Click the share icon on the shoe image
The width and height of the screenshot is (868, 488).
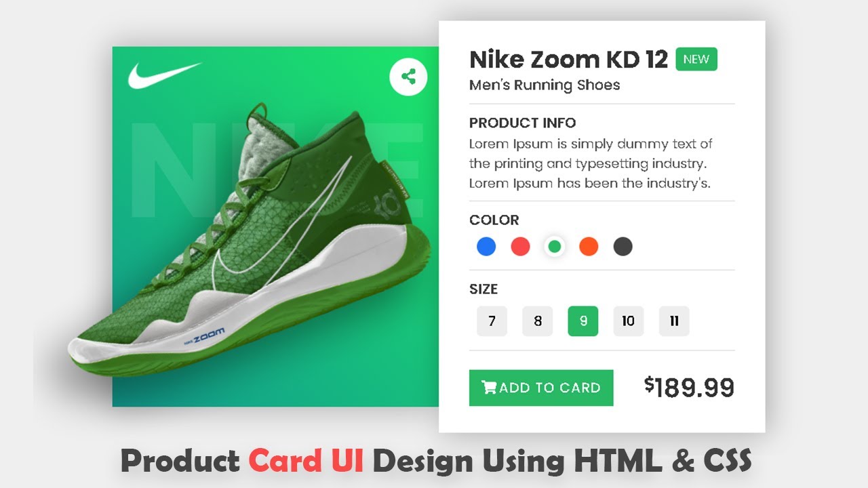click(x=408, y=77)
